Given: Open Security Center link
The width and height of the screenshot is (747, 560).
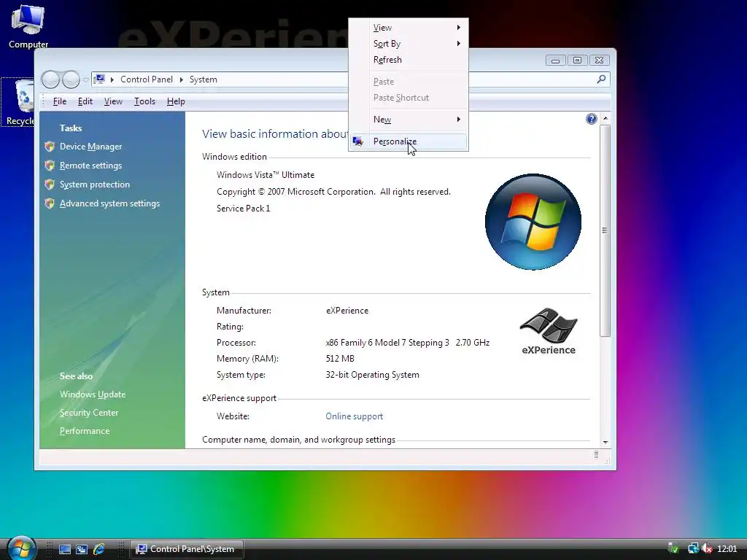Looking at the screenshot, I should pos(88,413).
